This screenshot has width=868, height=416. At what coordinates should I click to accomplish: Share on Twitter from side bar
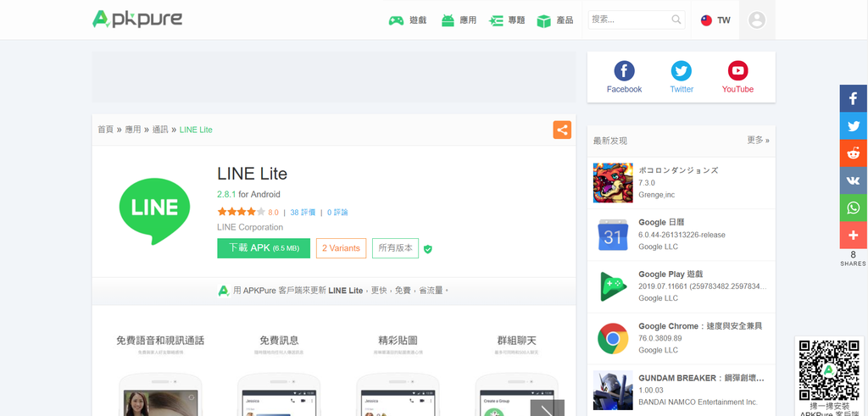point(854,125)
